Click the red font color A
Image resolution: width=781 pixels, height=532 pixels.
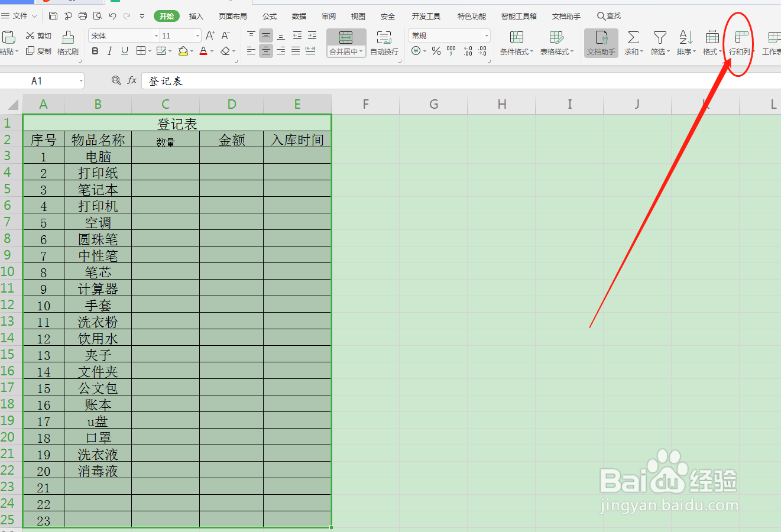pyautogui.click(x=203, y=51)
